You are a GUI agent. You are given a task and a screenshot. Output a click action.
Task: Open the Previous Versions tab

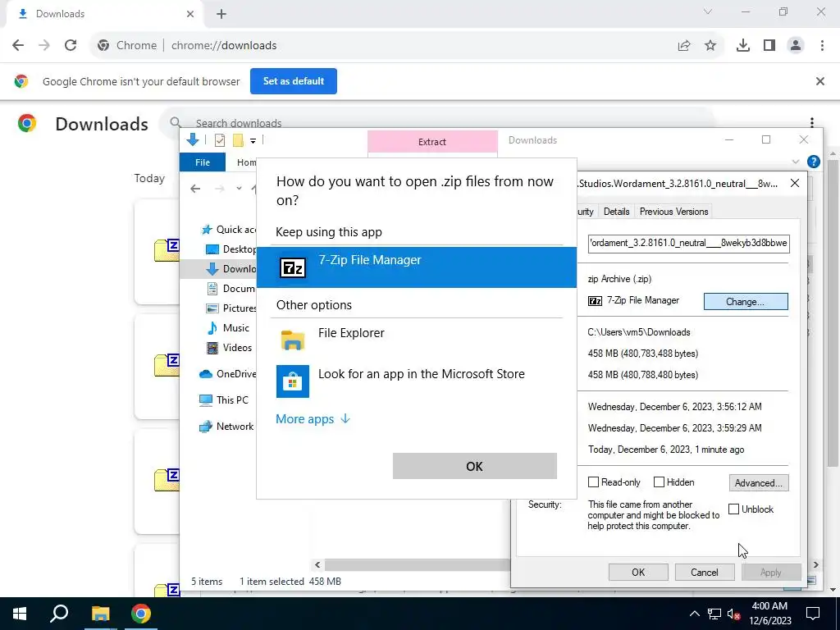tap(673, 212)
